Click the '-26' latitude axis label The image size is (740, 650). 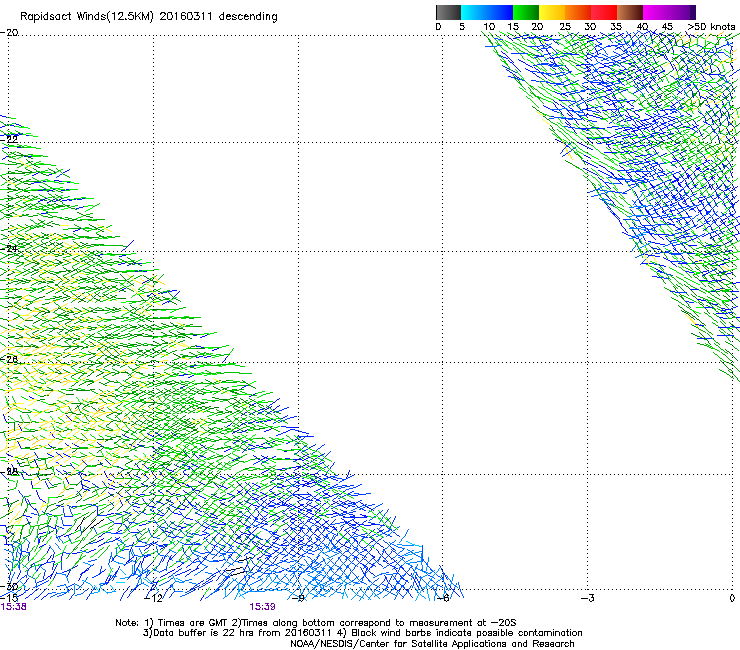point(9,360)
